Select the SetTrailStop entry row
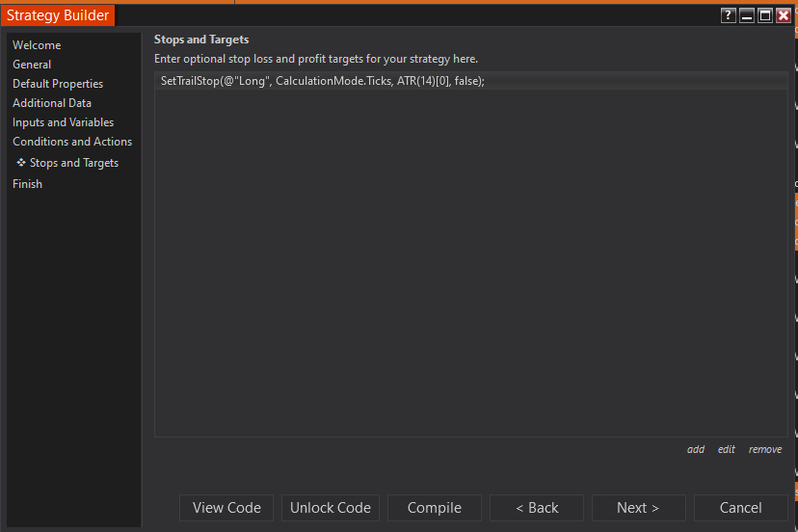The height and width of the screenshot is (532, 798). [x=322, y=81]
